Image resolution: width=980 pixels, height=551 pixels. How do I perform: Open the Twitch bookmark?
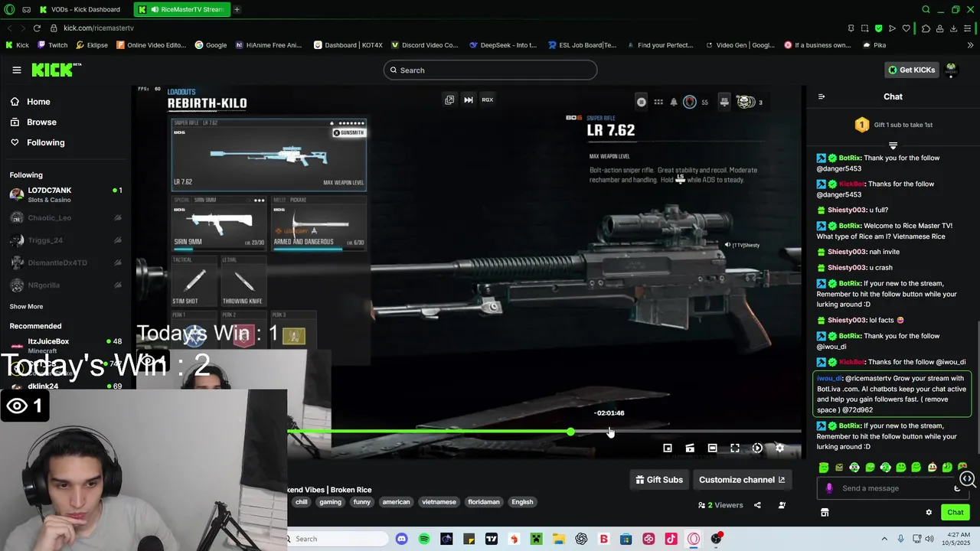[x=53, y=45]
